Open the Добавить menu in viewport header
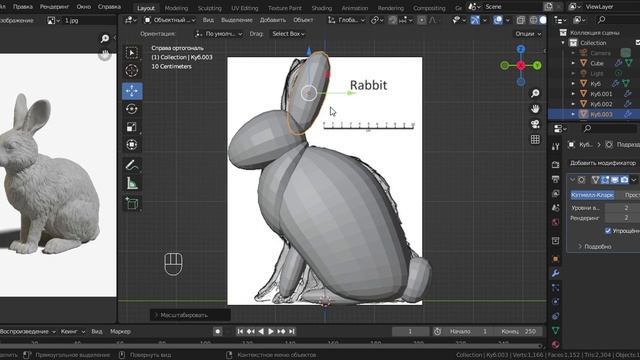This screenshot has width=640, height=360. 273,20
